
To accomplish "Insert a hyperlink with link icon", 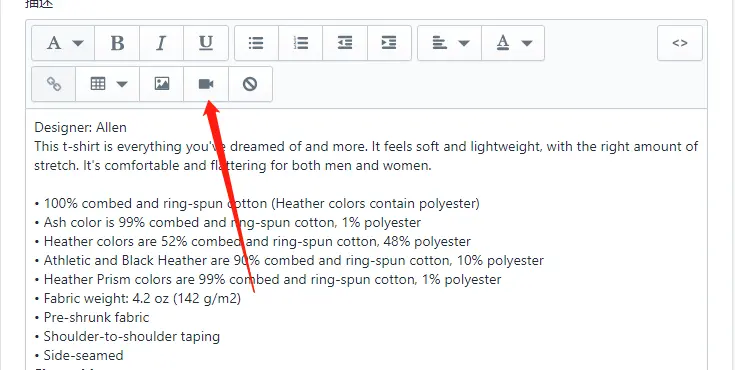I will 53,84.
